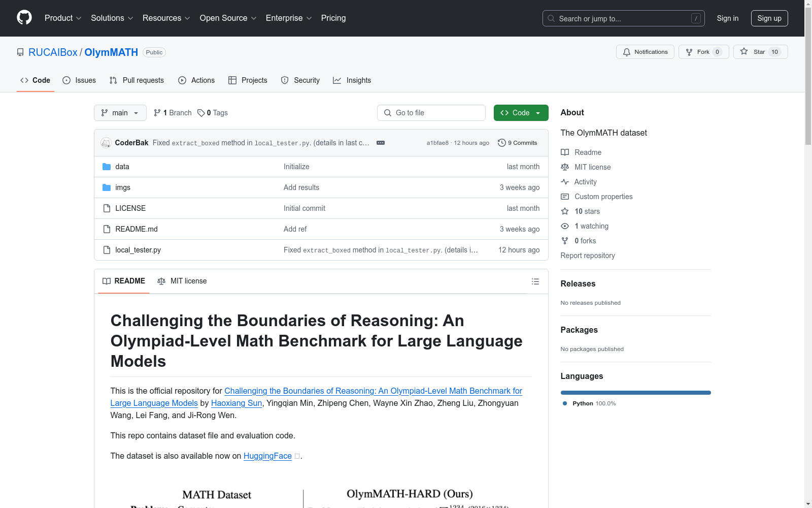Image resolution: width=812 pixels, height=508 pixels.
Task: Click the local_tester.py file icon
Action: [x=107, y=250]
